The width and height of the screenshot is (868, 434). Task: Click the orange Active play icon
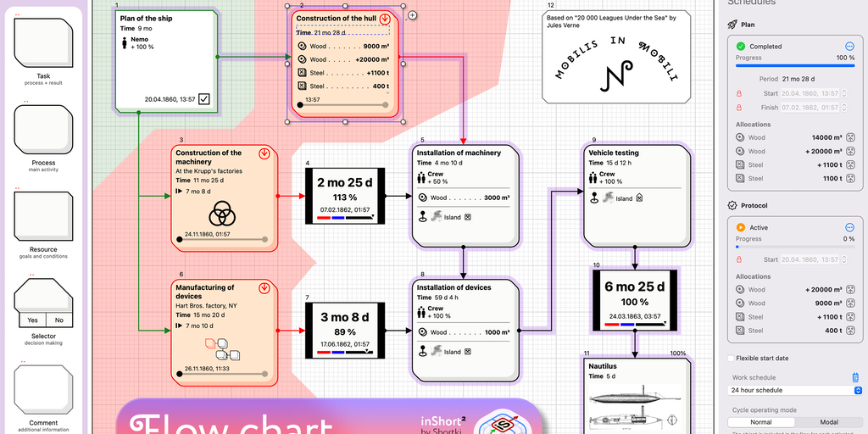pos(740,227)
